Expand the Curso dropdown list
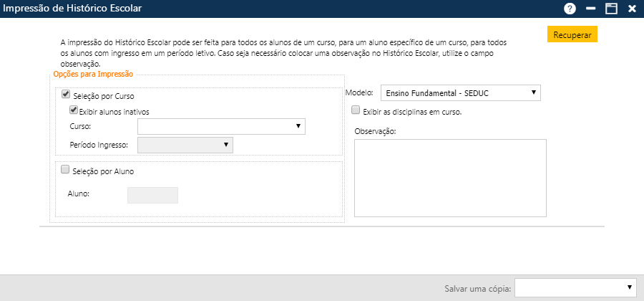 coord(221,127)
